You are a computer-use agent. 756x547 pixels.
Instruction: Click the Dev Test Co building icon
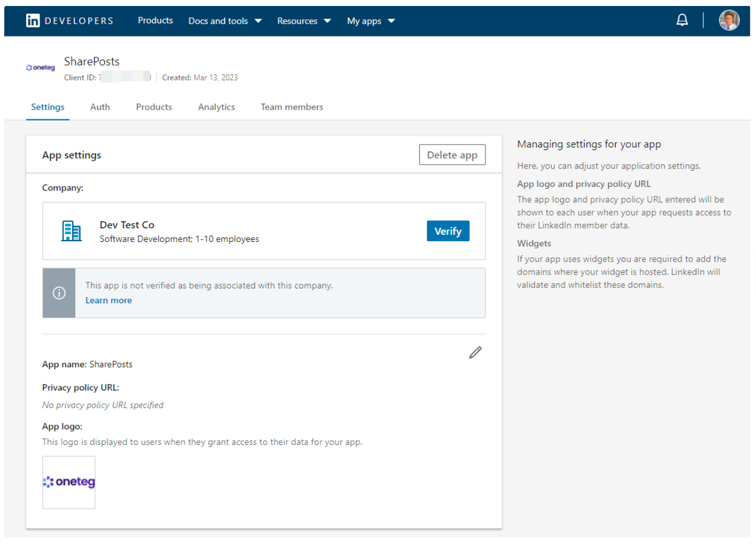coord(72,231)
